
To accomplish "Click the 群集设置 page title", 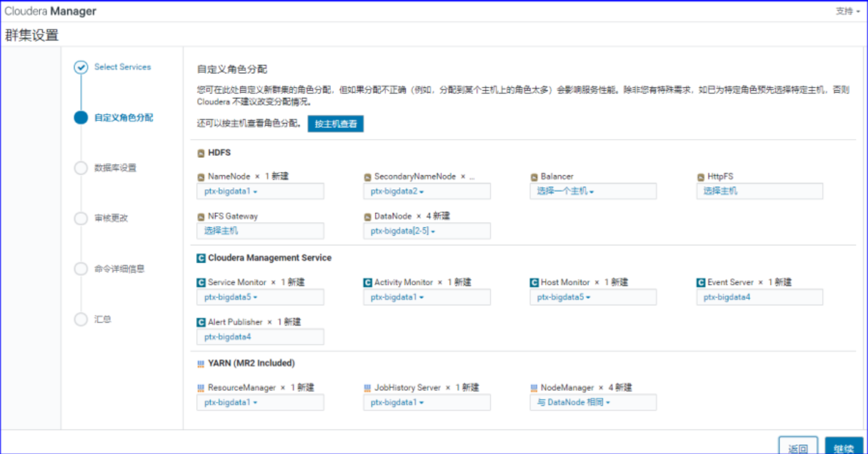I will coord(32,35).
